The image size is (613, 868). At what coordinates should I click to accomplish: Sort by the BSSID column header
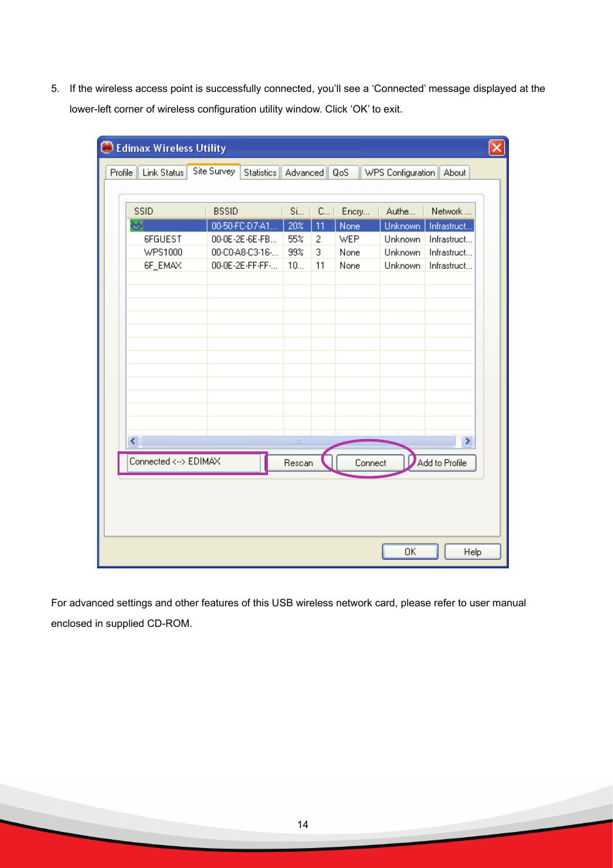pos(245,211)
